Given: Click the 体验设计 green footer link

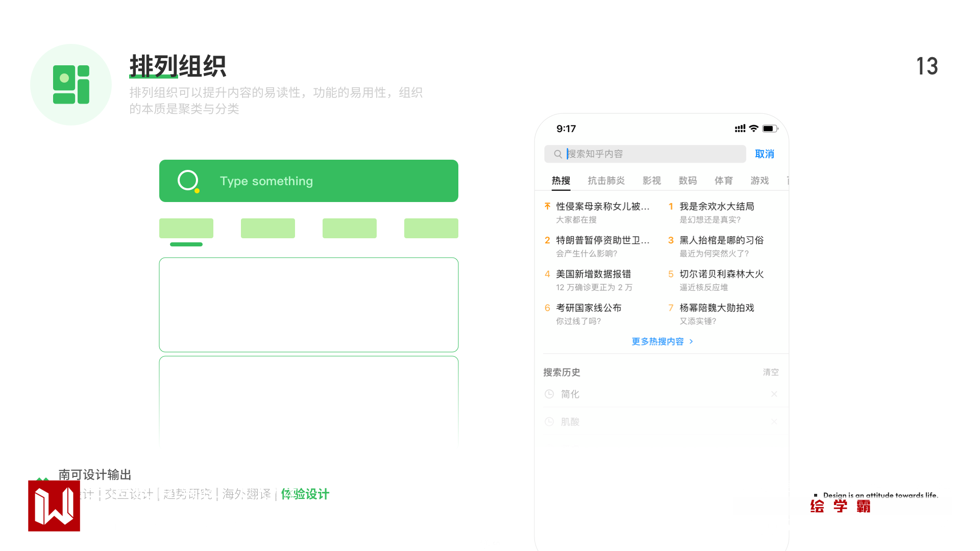Looking at the screenshot, I should click(305, 494).
